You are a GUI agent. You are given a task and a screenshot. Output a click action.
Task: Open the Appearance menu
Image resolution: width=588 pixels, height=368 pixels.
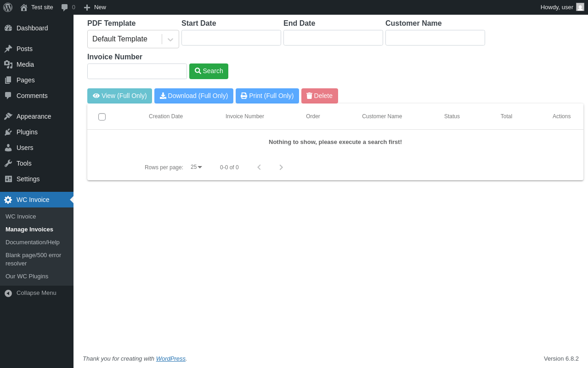[x=37, y=116]
